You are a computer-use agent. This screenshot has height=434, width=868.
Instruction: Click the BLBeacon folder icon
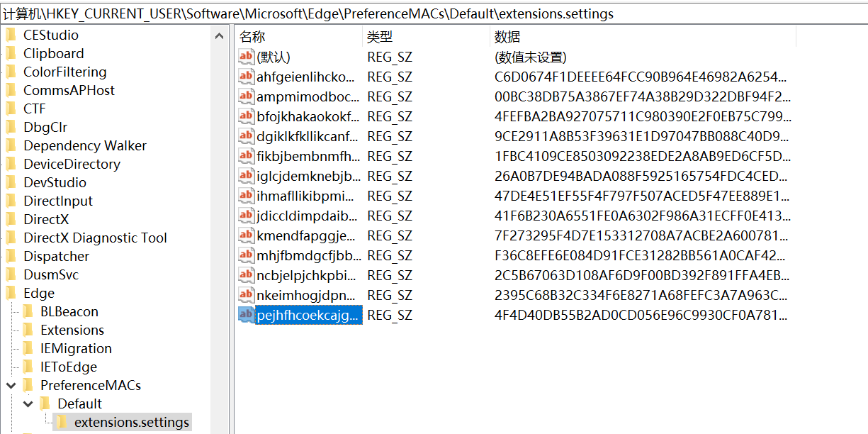coord(28,311)
